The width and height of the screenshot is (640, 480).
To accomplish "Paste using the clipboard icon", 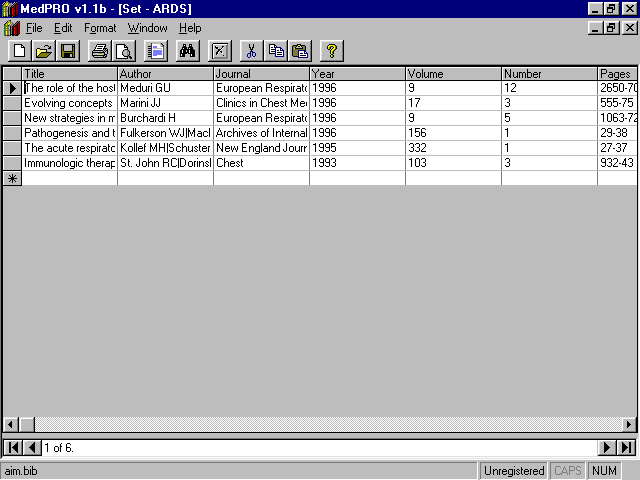I will 299,50.
